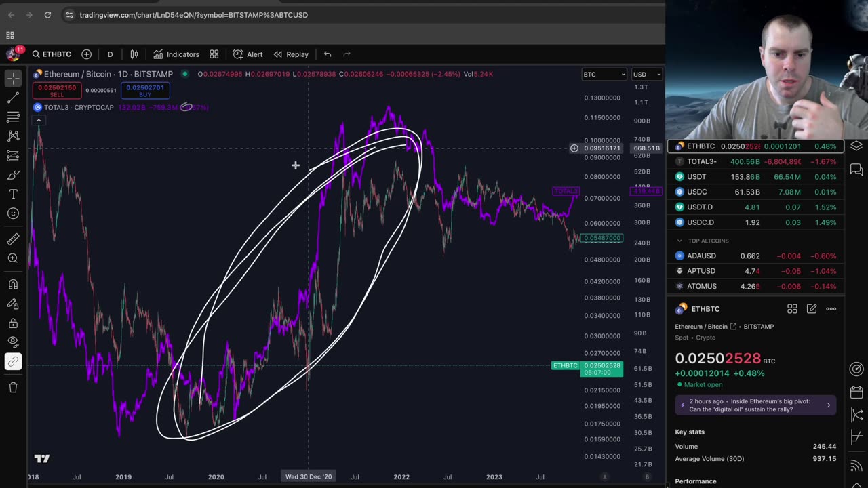Open the ETHBTC details grid view icon
The image size is (868, 488).
[x=792, y=309]
